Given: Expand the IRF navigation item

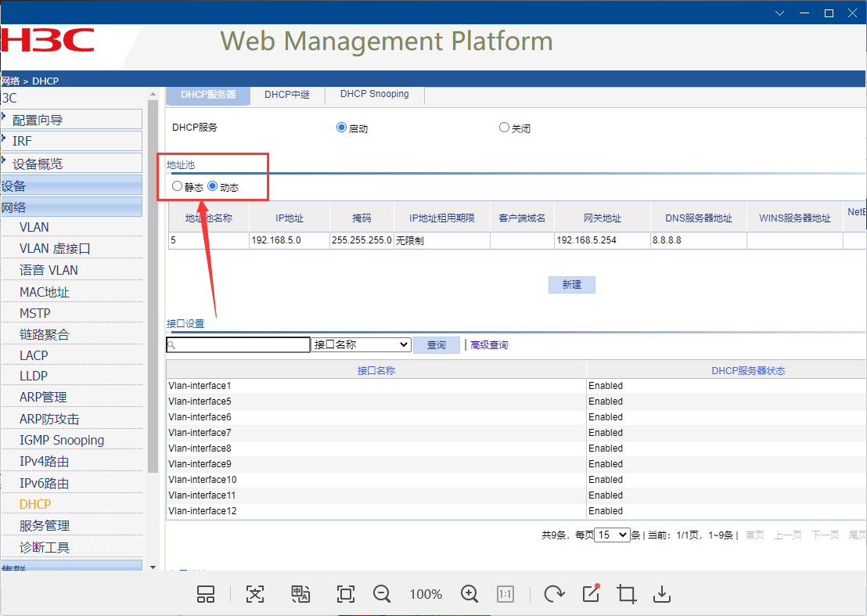Looking at the screenshot, I should coord(71,141).
